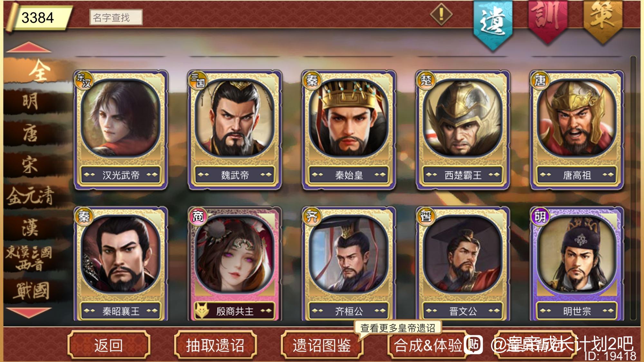
Task: Click the 商 dynasty badge icon
Action: pos(198,216)
